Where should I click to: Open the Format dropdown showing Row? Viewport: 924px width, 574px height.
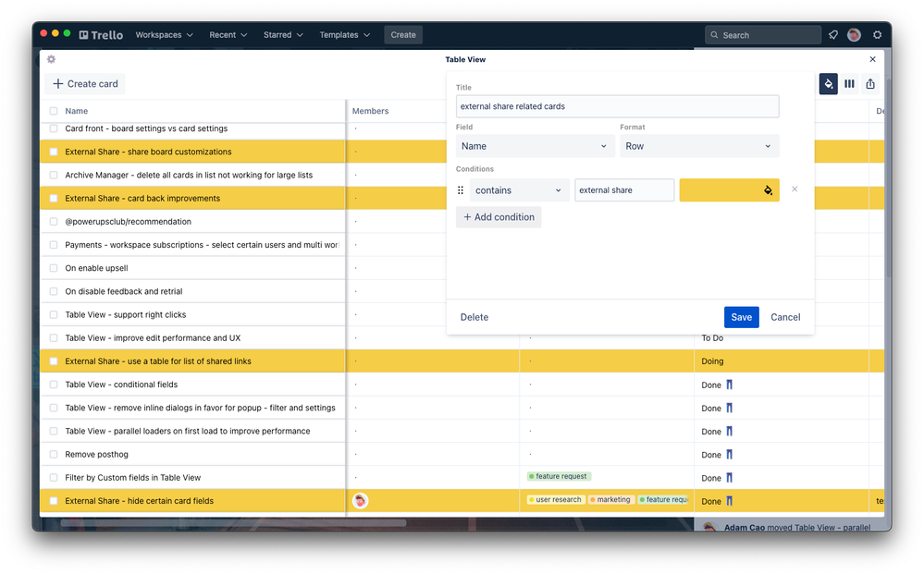699,146
